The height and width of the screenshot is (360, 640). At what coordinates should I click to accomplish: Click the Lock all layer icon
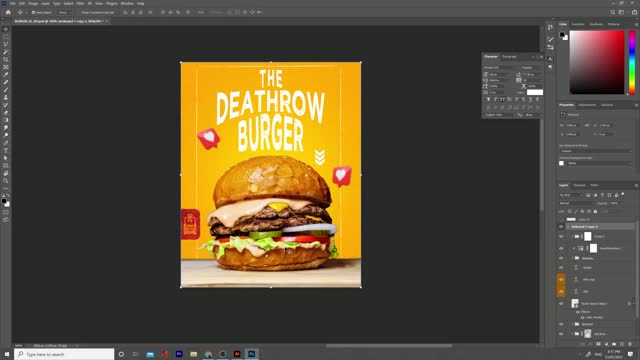(596, 211)
